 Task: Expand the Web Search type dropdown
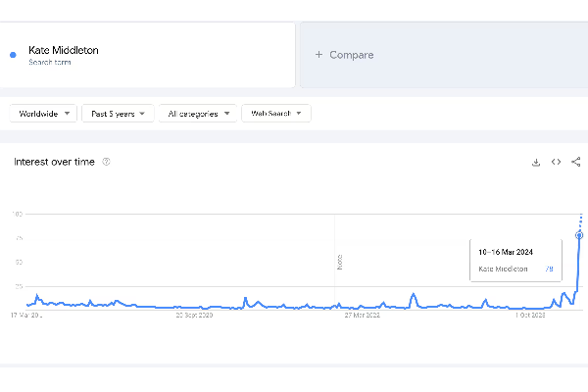point(275,114)
